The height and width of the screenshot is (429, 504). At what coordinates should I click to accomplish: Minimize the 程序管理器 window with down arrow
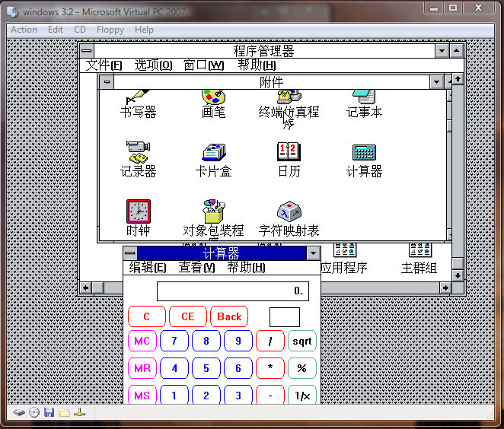point(442,50)
